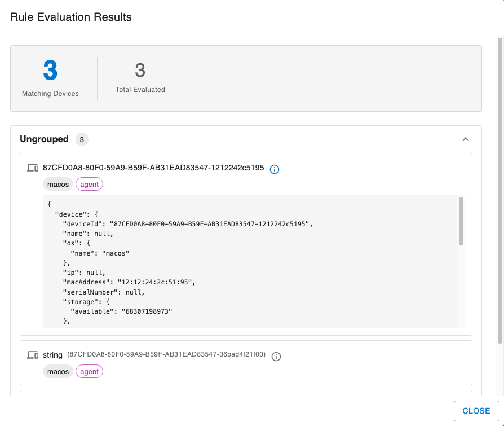Click the gray info circle after device 36bad4f21f00
Image resolution: width=504 pixels, height=426 pixels.
coord(276,356)
